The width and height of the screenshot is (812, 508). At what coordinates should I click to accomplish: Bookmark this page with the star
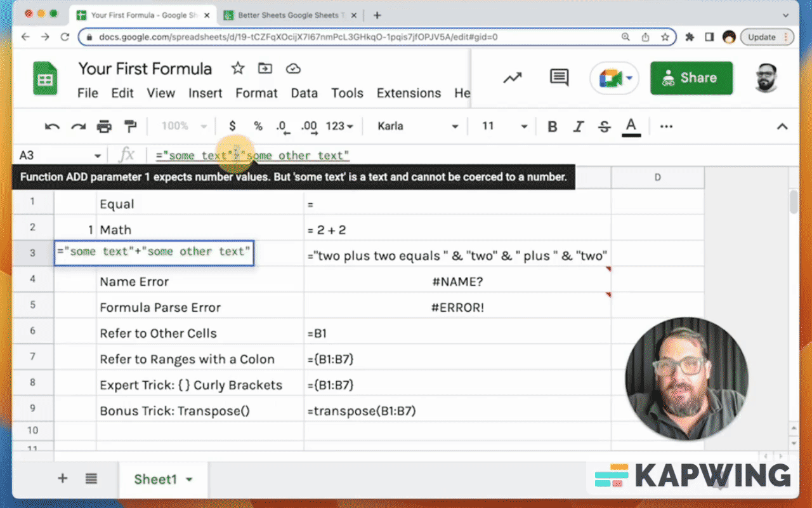pyautogui.click(x=665, y=37)
